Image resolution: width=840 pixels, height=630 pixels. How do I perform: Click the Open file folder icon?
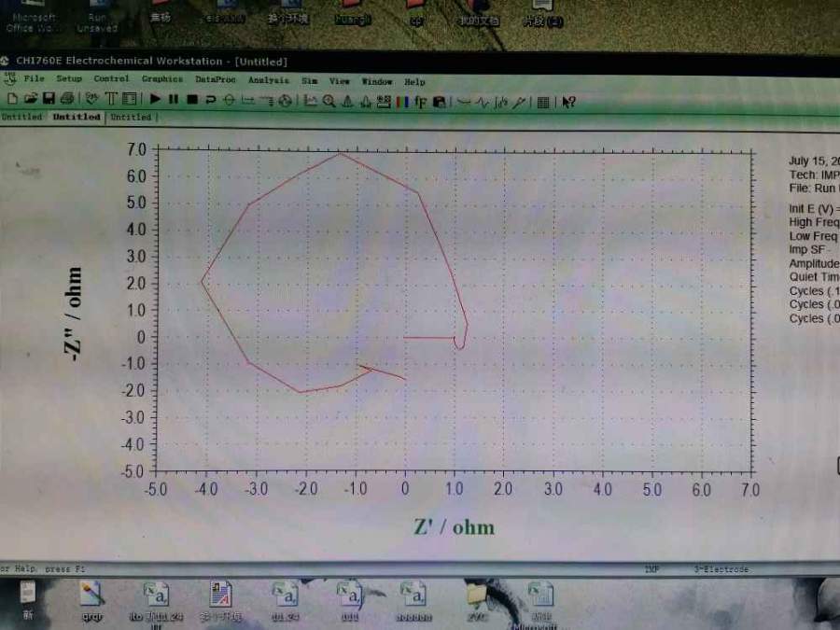pyautogui.click(x=31, y=99)
